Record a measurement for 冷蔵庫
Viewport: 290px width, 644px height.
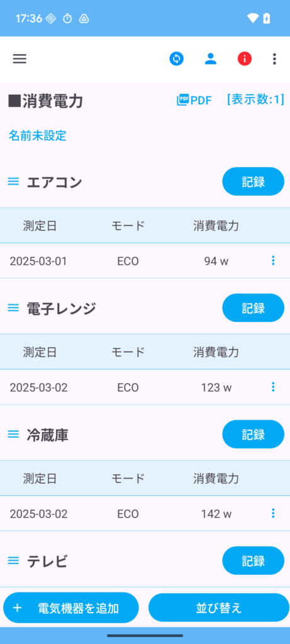click(x=254, y=434)
